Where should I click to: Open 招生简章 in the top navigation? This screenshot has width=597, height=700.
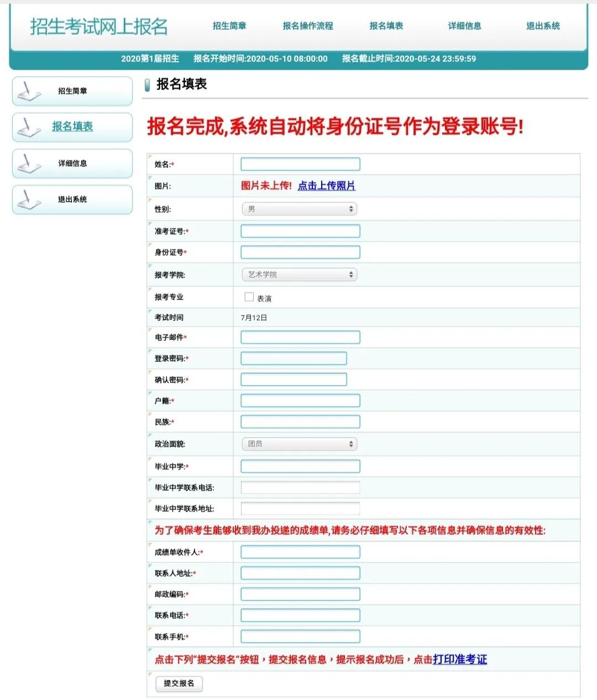coord(229,26)
